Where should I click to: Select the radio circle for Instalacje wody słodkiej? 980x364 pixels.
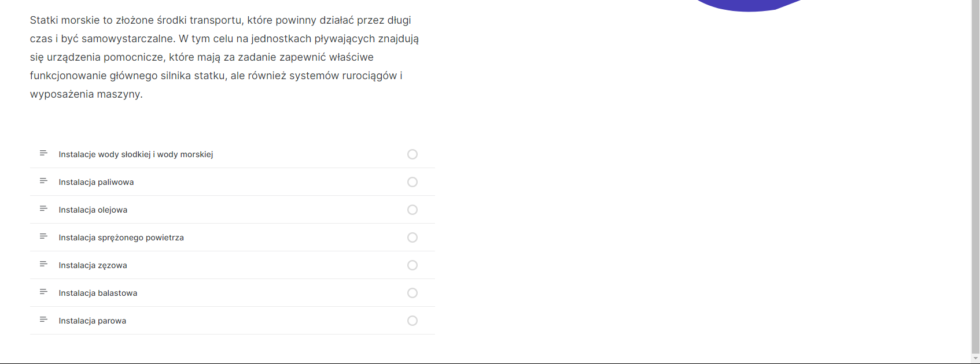tap(412, 154)
